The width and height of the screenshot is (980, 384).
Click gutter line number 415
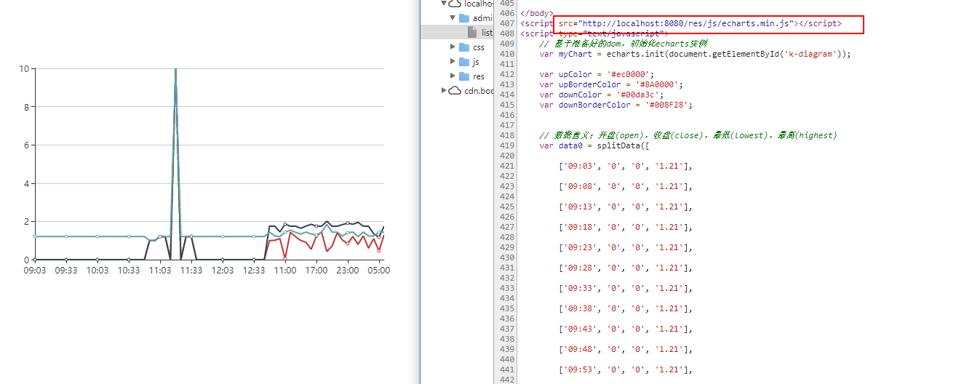click(507, 105)
